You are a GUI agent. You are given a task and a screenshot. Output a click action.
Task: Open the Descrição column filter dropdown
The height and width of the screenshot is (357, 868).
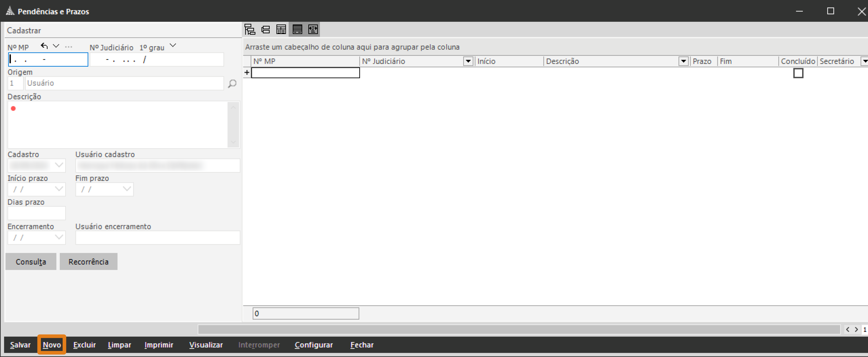tap(683, 61)
